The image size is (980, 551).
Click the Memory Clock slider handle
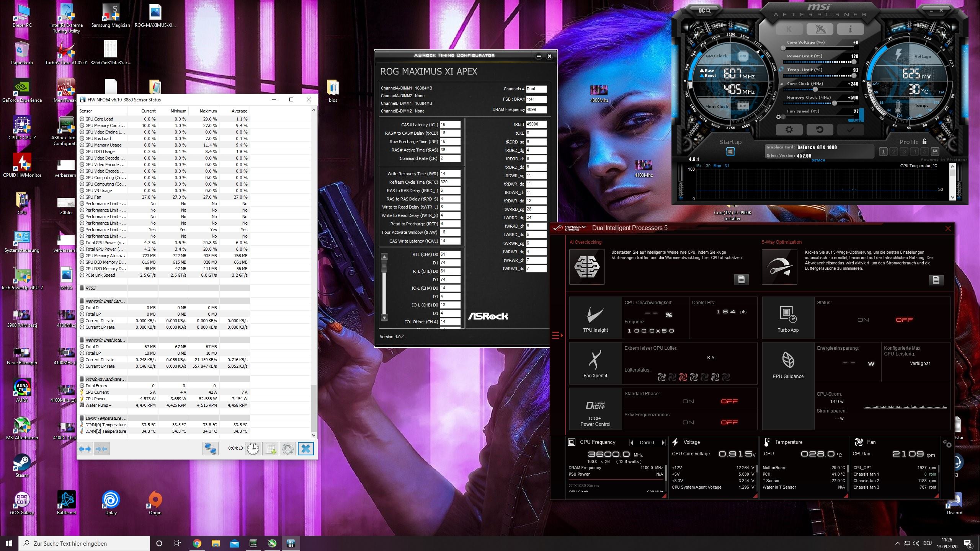click(x=834, y=103)
